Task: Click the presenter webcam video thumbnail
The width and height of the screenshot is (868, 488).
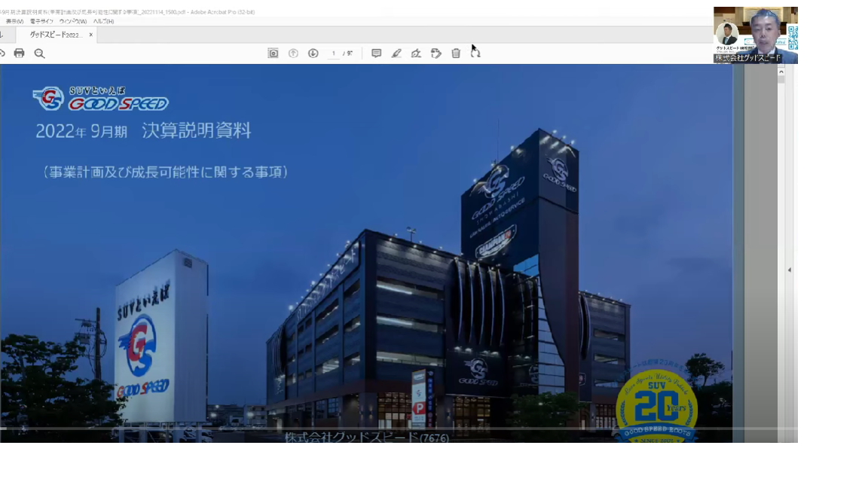Action: [x=756, y=35]
